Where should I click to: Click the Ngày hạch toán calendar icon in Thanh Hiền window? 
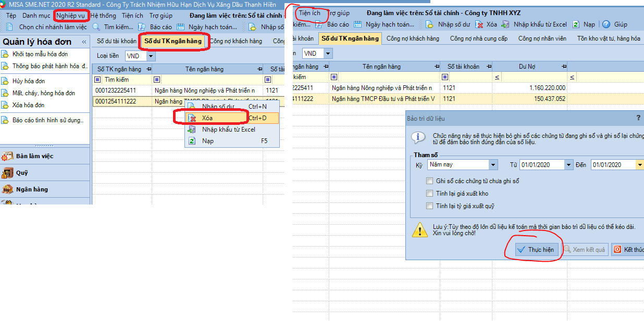coord(181,27)
